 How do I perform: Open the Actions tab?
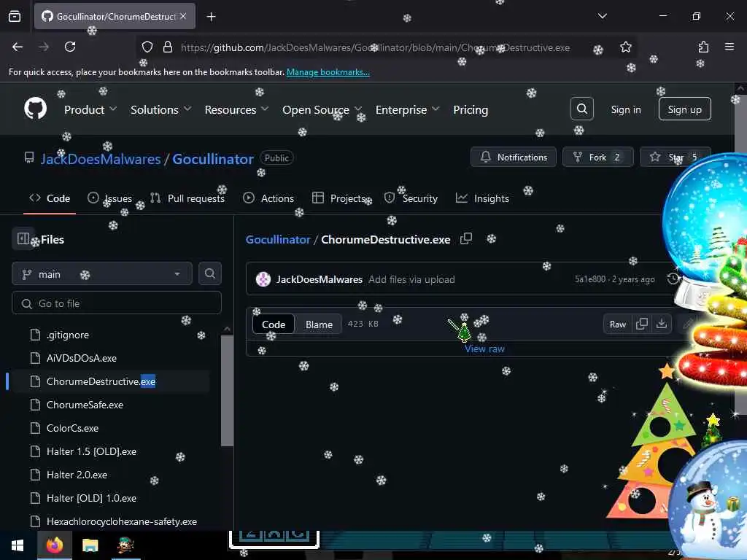(x=268, y=198)
